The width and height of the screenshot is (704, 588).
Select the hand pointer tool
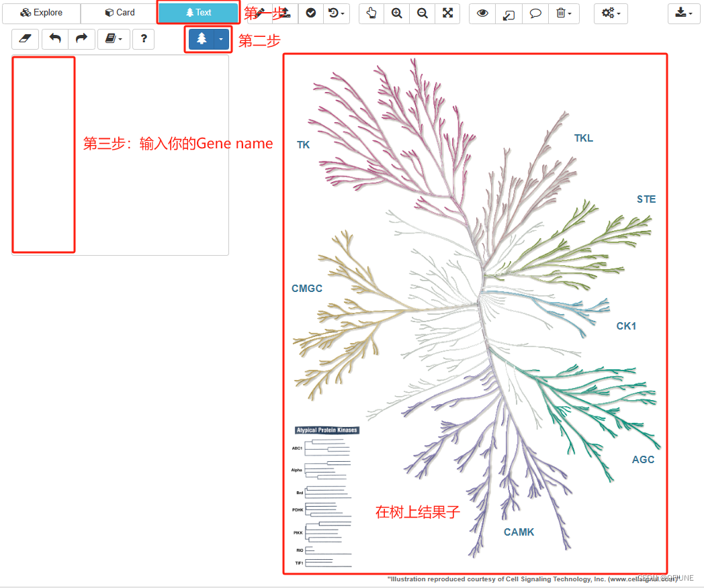pos(371,13)
